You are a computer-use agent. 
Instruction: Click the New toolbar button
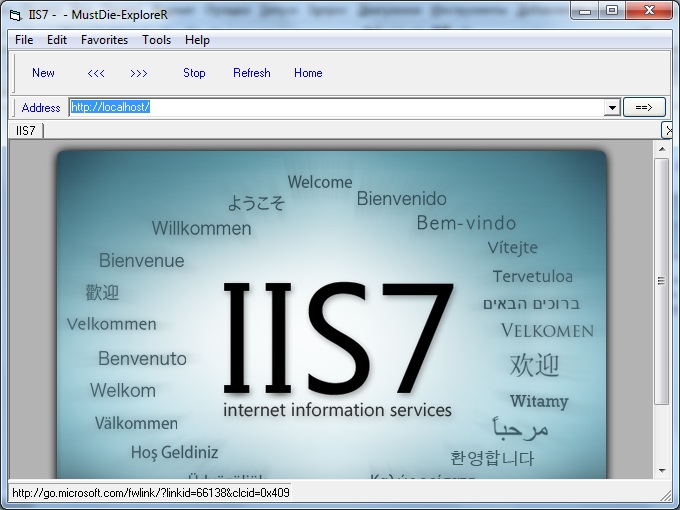pos(43,73)
